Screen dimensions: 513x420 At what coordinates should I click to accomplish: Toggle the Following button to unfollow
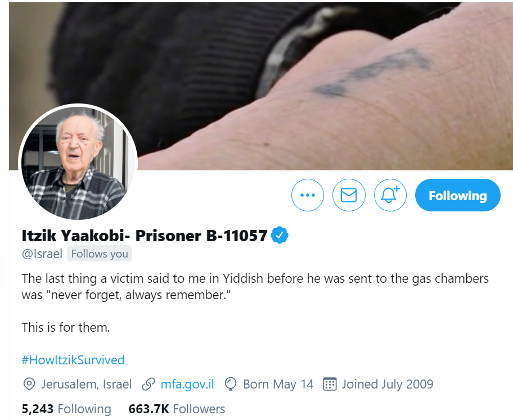point(458,195)
